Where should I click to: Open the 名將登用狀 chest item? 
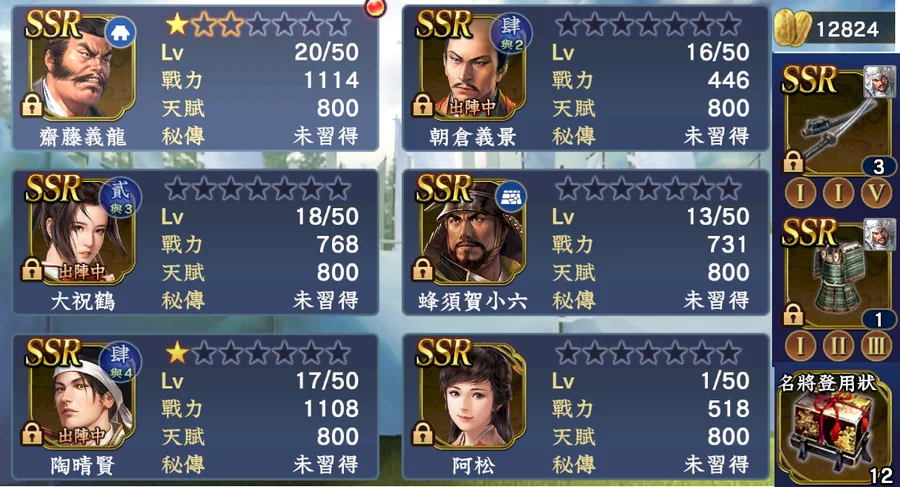836,428
